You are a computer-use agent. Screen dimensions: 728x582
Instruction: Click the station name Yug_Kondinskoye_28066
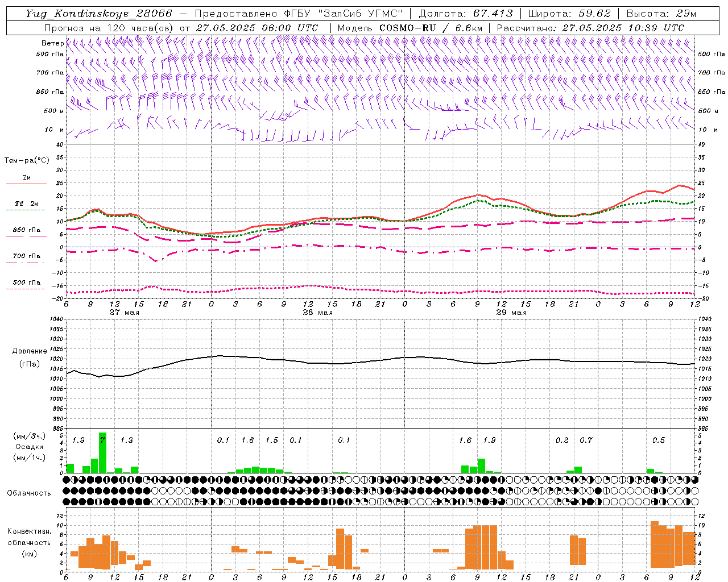click(x=98, y=14)
